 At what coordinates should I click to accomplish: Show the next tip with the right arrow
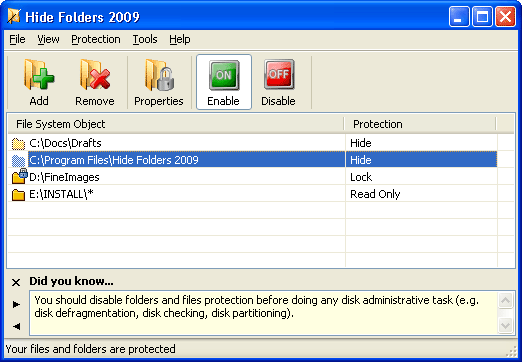16,304
